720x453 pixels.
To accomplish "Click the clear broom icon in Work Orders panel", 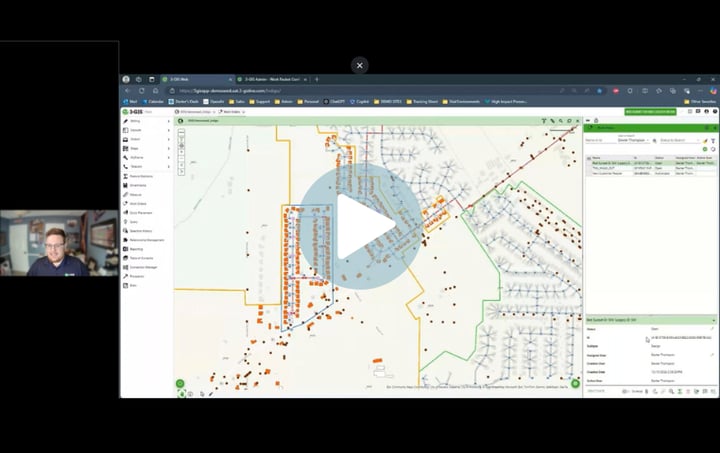I will (x=706, y=140).
